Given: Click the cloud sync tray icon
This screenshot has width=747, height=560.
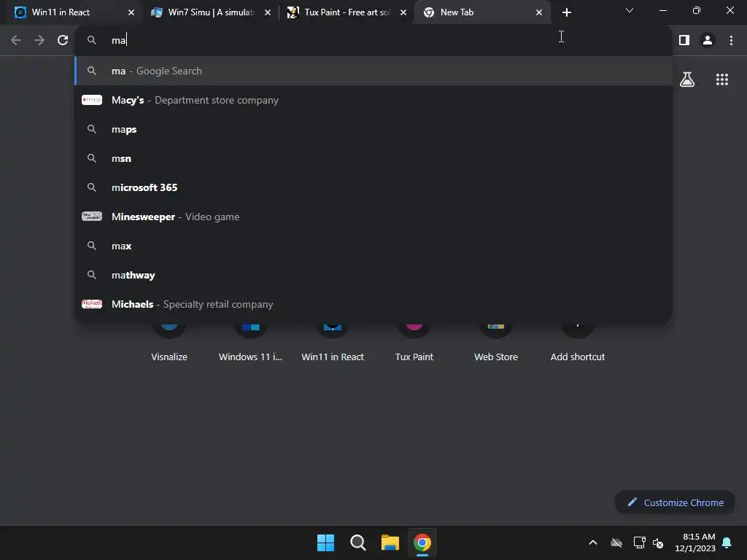Looking at the screenshot, I should point(616,542).
